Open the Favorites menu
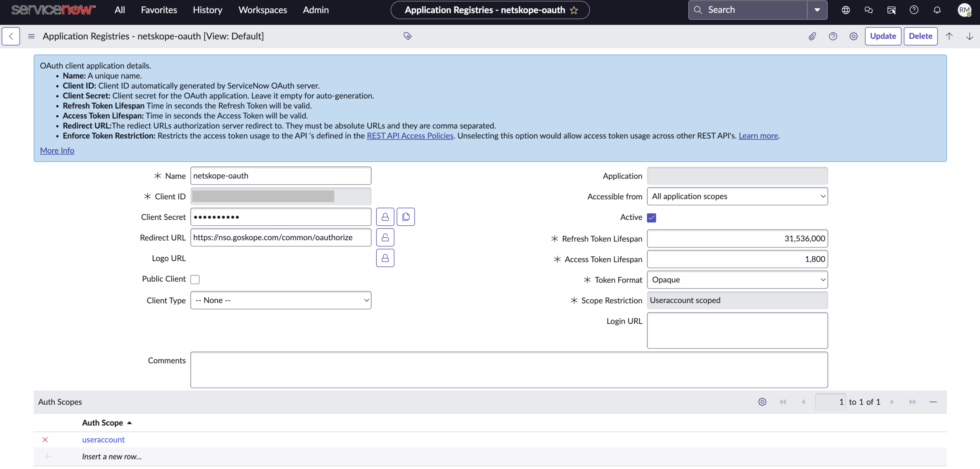Screen dimensions: 980x469 point(159,10)
